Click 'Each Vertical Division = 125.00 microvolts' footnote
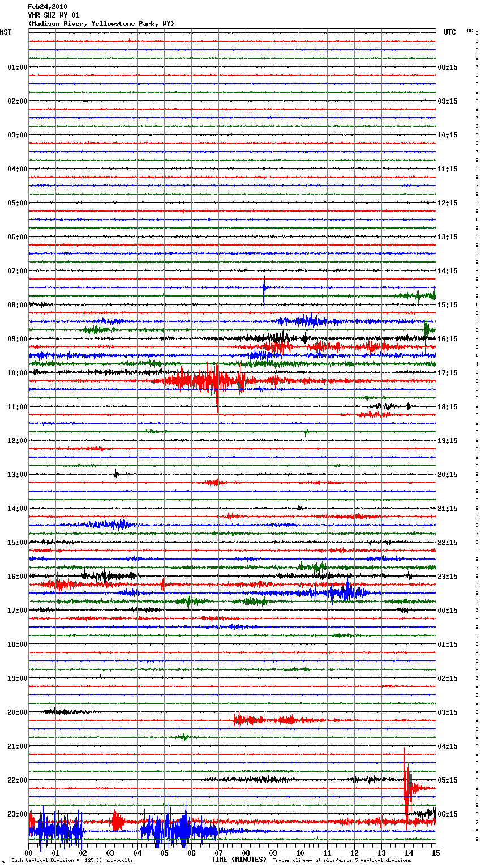Viewport: 481px width, 868px height. [72, 861]
